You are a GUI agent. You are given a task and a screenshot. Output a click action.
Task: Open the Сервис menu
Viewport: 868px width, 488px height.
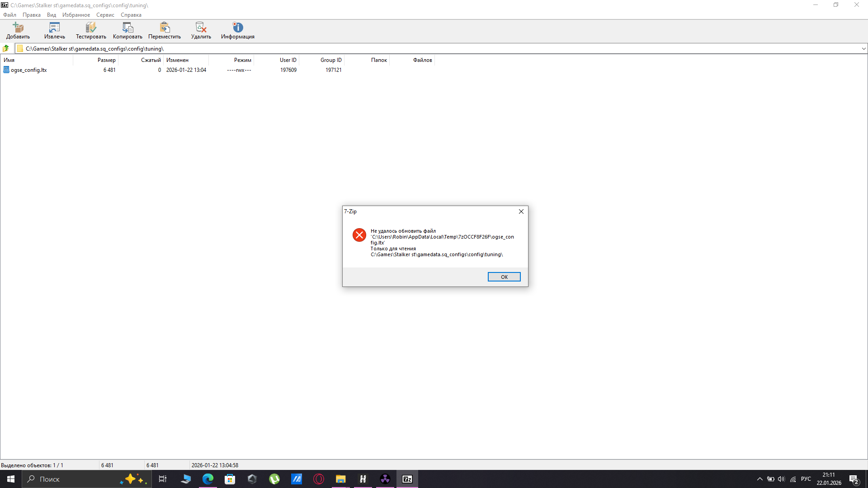(x=105, y=15)
